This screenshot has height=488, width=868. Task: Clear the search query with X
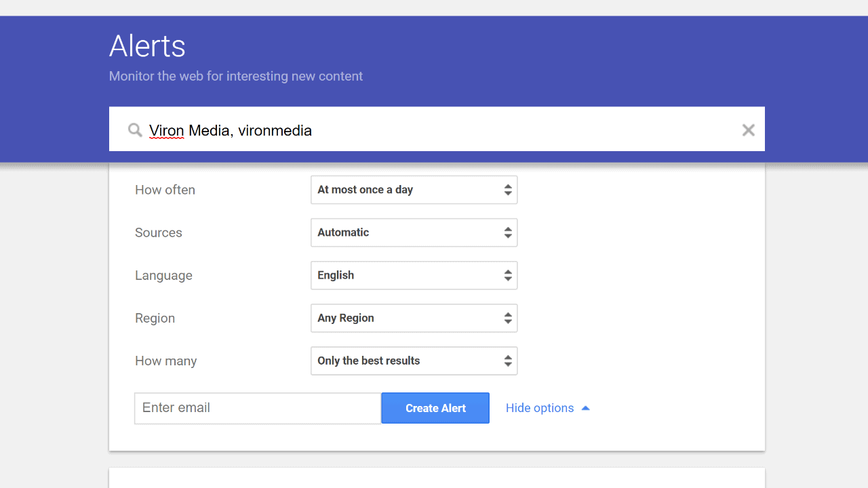point(748,130)
